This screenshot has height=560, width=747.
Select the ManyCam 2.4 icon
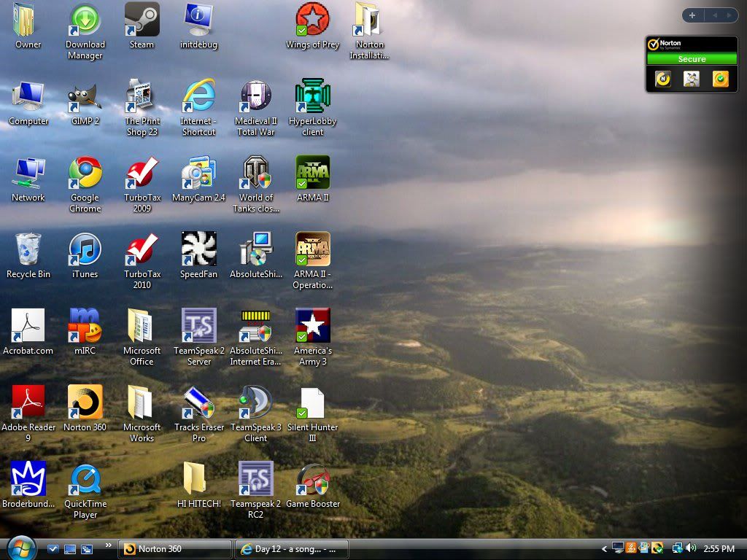(198, 172)
